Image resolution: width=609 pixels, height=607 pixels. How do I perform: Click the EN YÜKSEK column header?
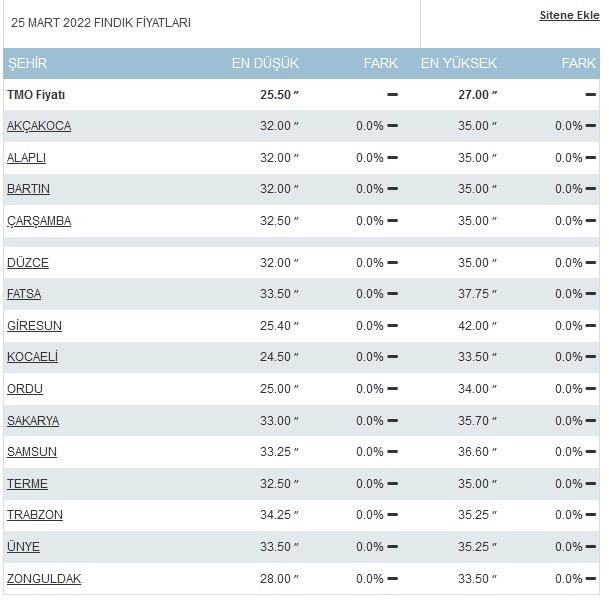coord(459,63)
